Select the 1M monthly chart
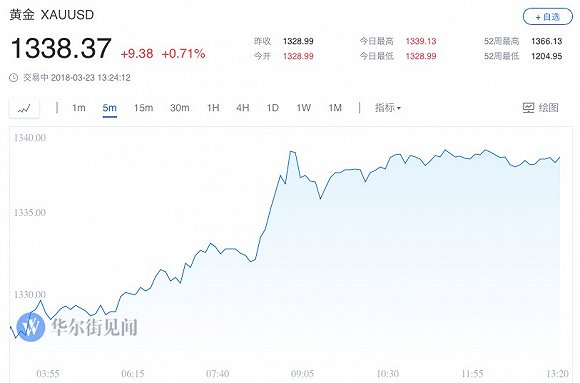The image size is (580, 383). [x=335, y=108]
